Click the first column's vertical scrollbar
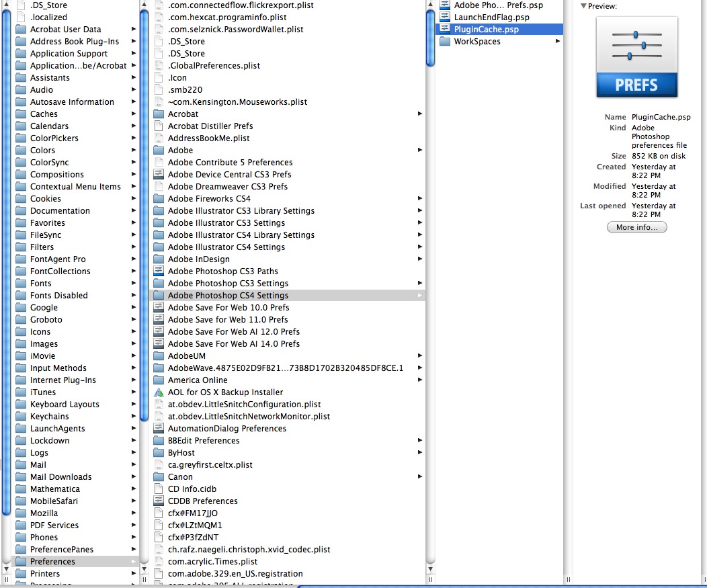The width and height of the screenshot is (707, 588). point(6,269)
